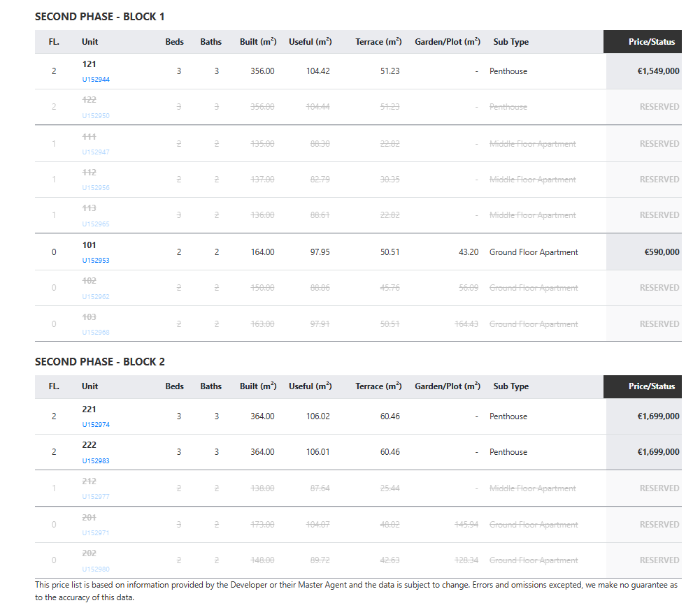Open unit reference link U152953
This screenshot has height=603, width=700.
(96, 261)
